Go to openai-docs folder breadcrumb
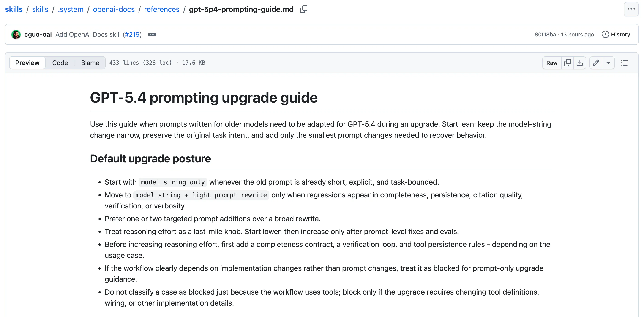Viewport: 644px width, 317px height. pyautogui.click(x=114, y=9)
